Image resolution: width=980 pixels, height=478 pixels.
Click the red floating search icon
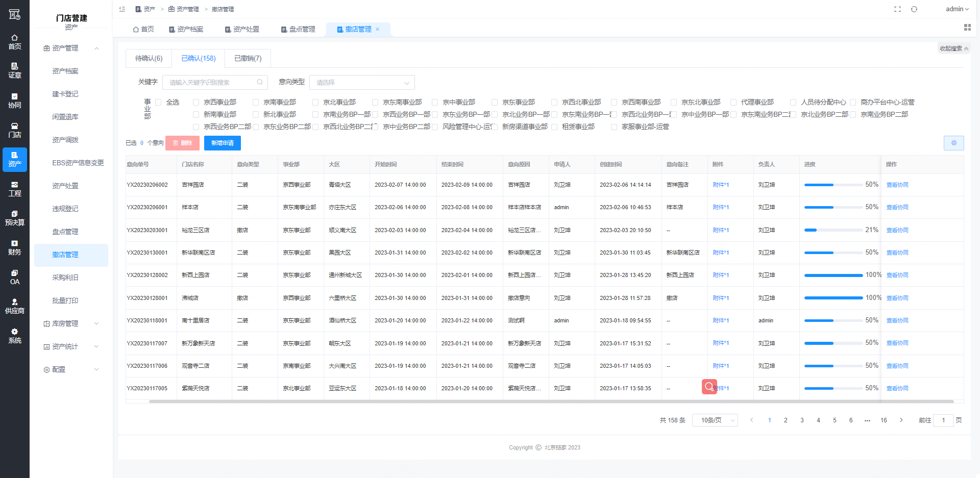click(x=709, y=387)
